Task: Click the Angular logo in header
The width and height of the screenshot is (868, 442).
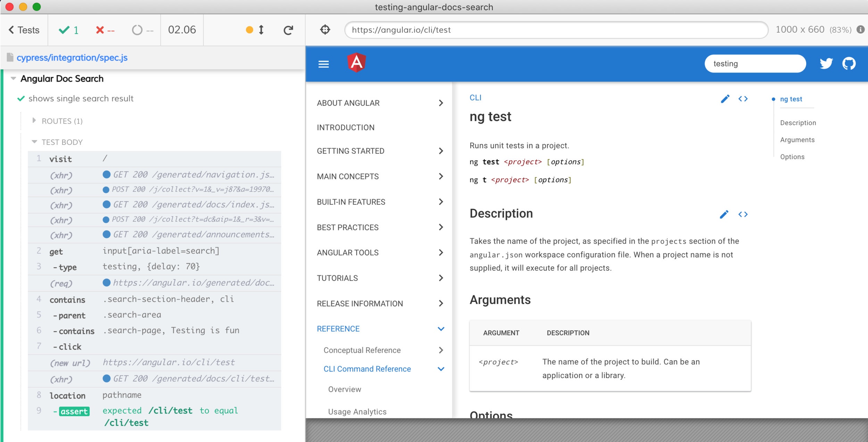Action: pos(357,63)
